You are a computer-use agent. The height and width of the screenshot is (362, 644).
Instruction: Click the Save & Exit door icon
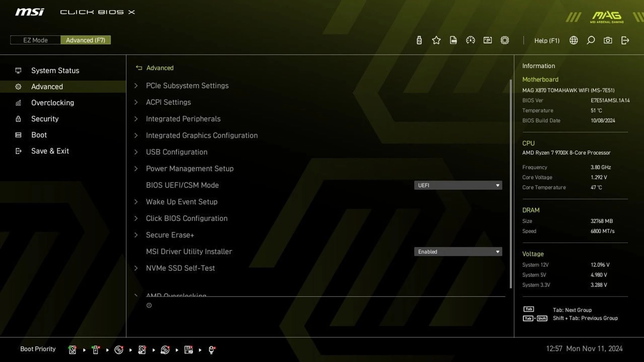(x=18, y=151)
